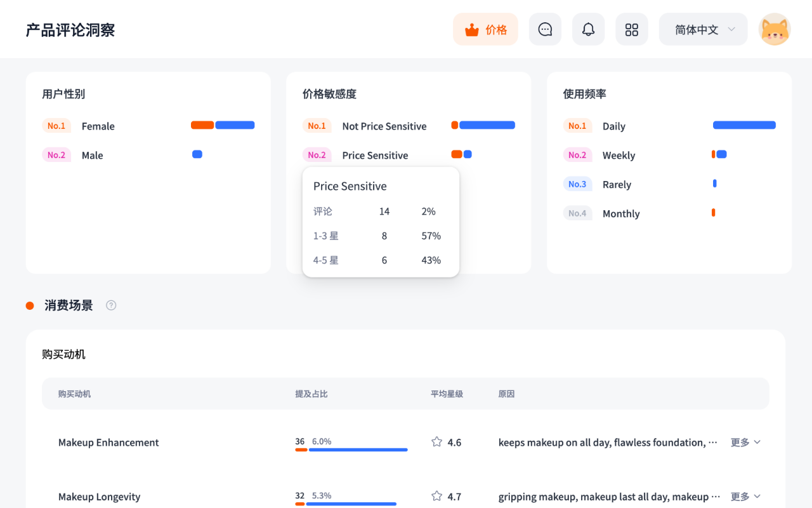
Task: Click the 购买动机 column header
Action: point(74,394)
